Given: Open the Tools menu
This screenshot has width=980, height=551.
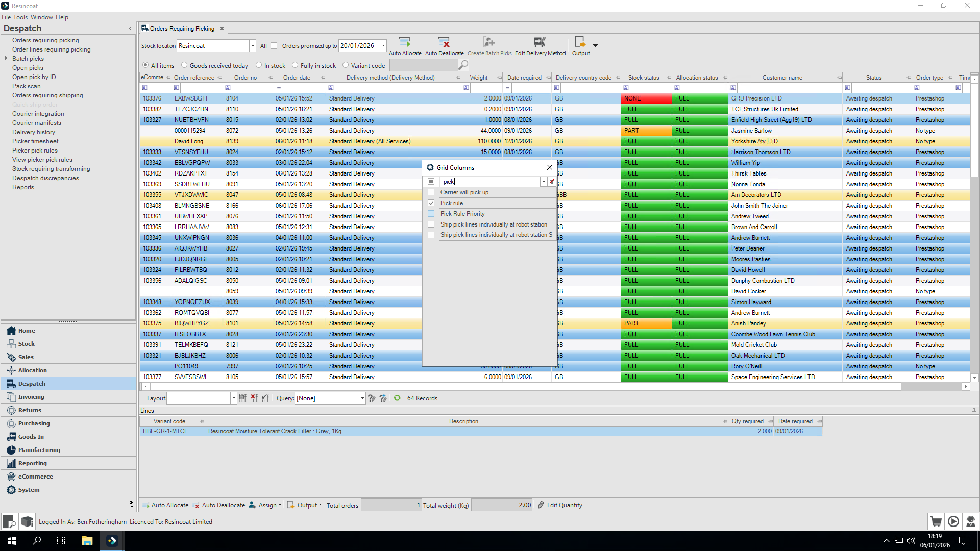Looking at the screenshot, I should tap(20, 17).
